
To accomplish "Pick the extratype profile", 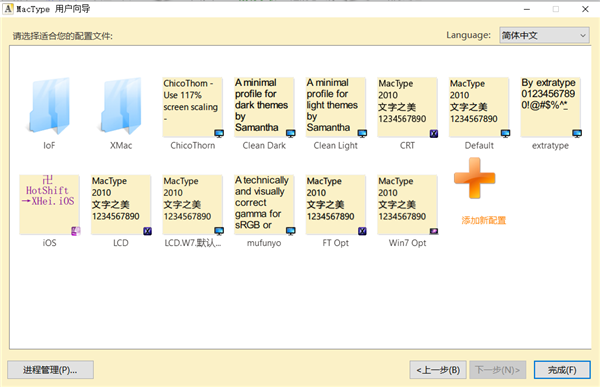I will click(550, 107).
